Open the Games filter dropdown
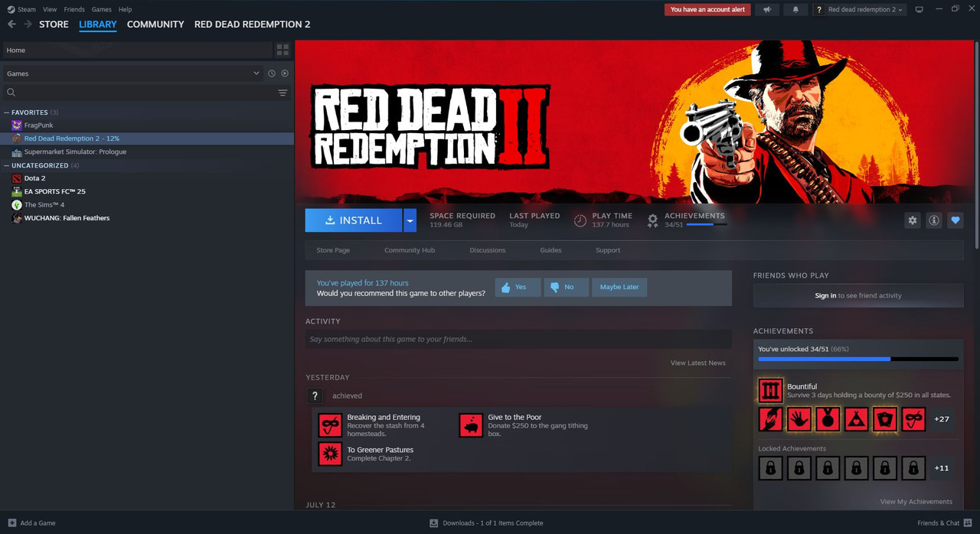This screenshot has width=980, height=534. 132,73
